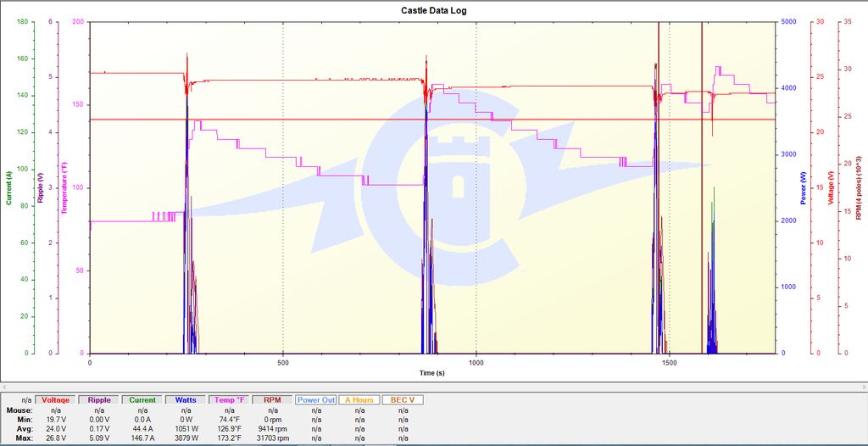The width and height of the screenshot is (868, 446).
Task: Enable the A Hours series
Action: click(359, 399)
